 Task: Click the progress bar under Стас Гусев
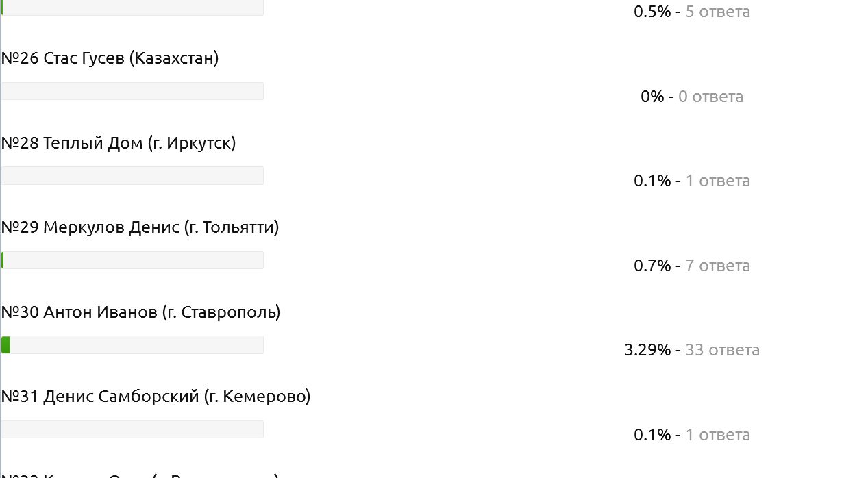(x=132, y=91)
